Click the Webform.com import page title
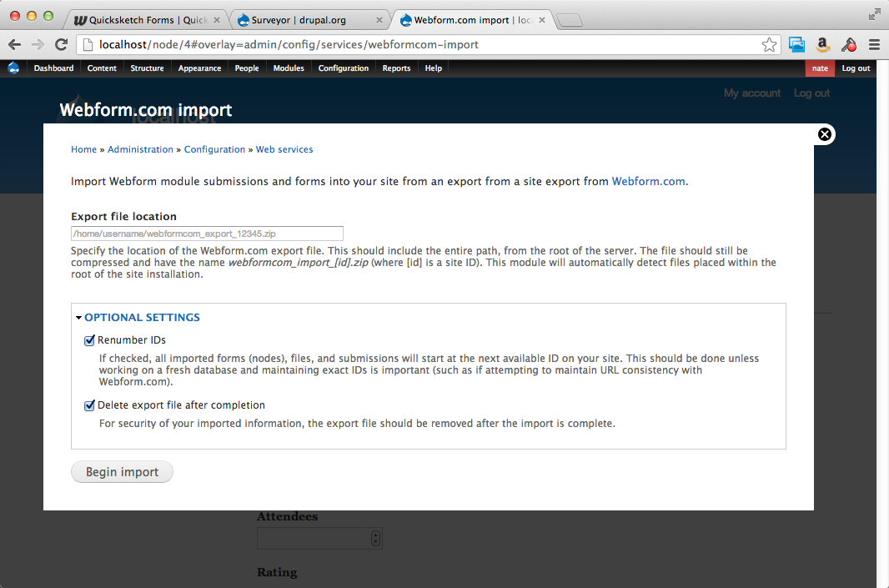 click(x=146, y=110)
